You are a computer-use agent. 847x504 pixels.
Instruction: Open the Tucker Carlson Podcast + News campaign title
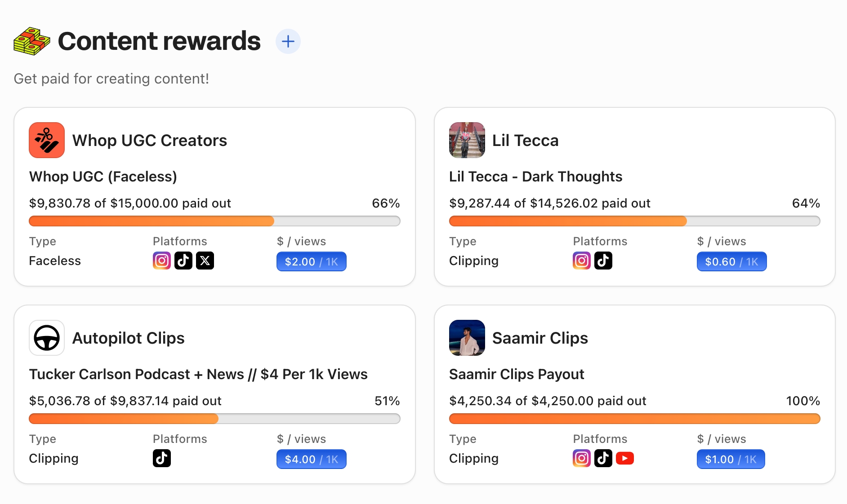tap(198, 374)
